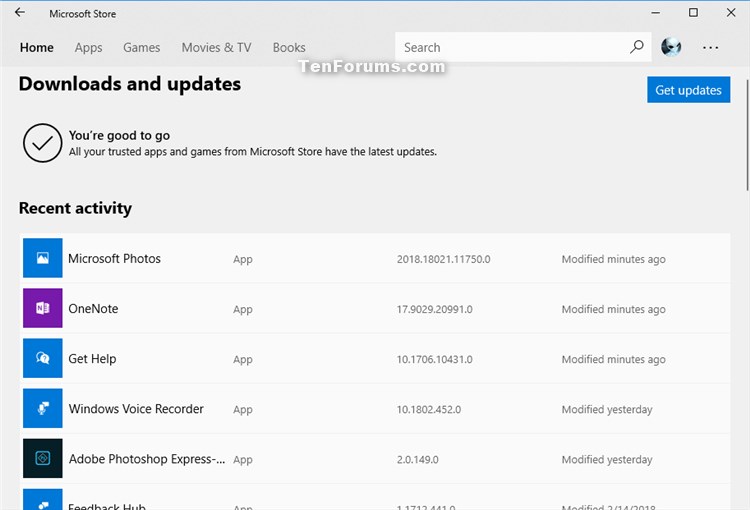Click version 2018.18021.11750.0 text
Screen dimensions: 750x510
click(x=443, y=259)
